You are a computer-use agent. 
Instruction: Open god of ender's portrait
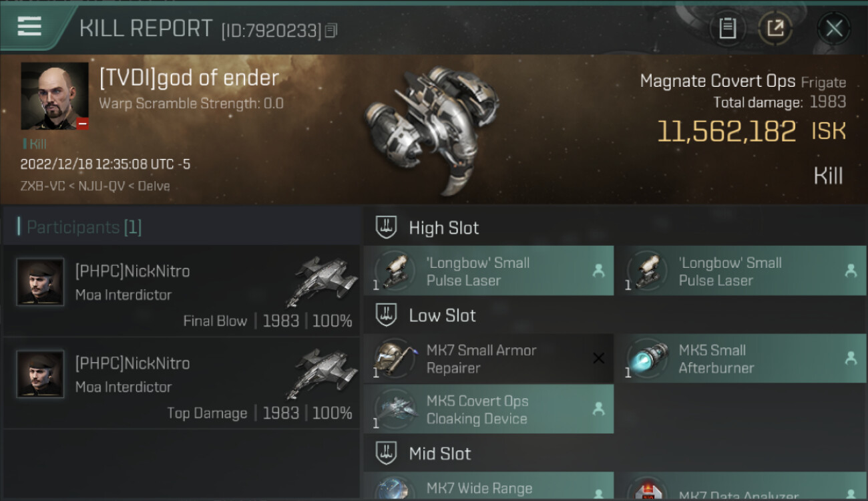tap(55, 96)
